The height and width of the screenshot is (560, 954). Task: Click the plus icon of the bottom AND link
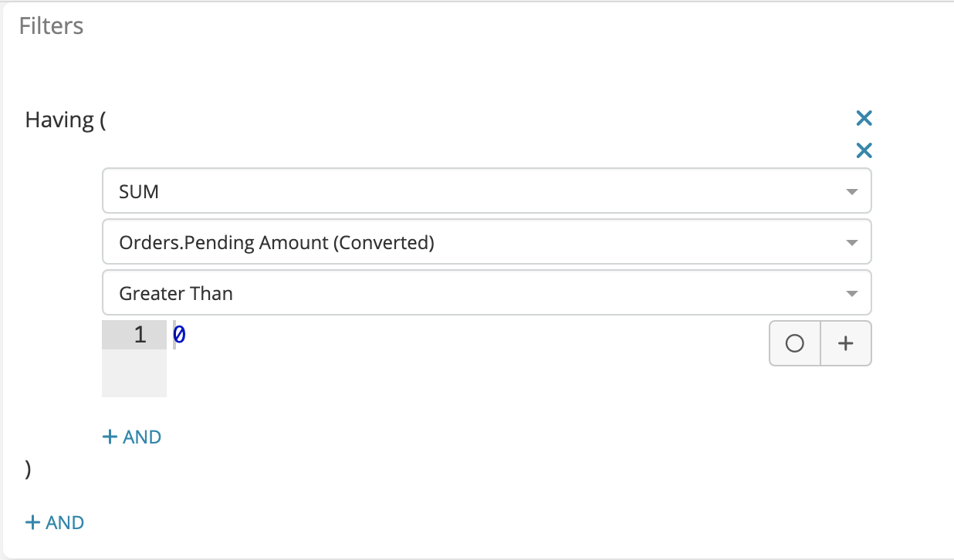tap(32, 523)
